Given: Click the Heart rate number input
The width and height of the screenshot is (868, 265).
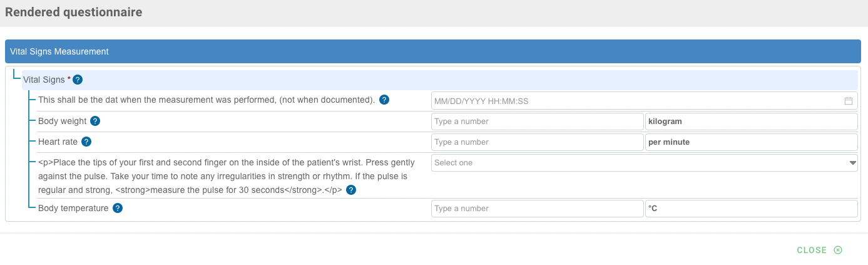Looking at the screenshot, I should pos(537,142).
